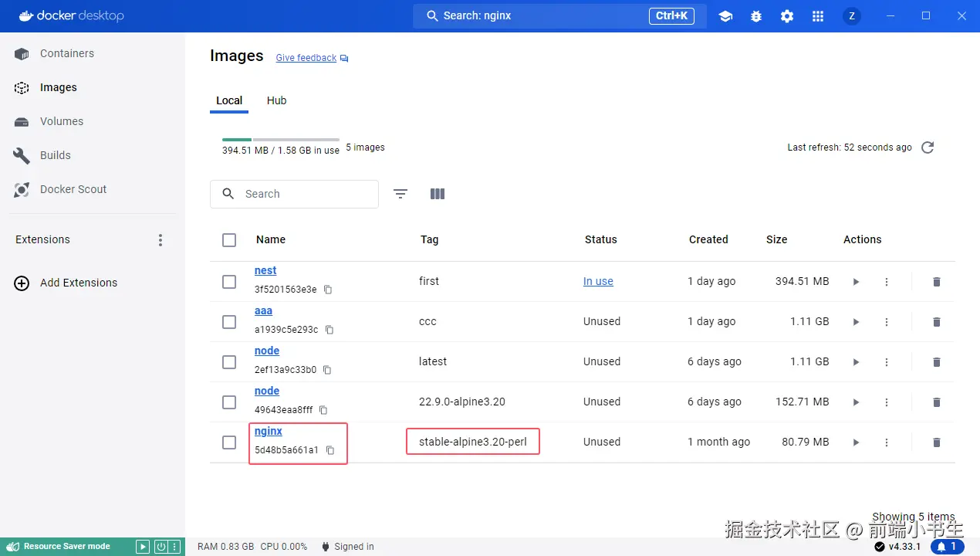Refresh the images list
Image resolution: width=980 pixels, height=556 pixels.
[x=928, y=147]
